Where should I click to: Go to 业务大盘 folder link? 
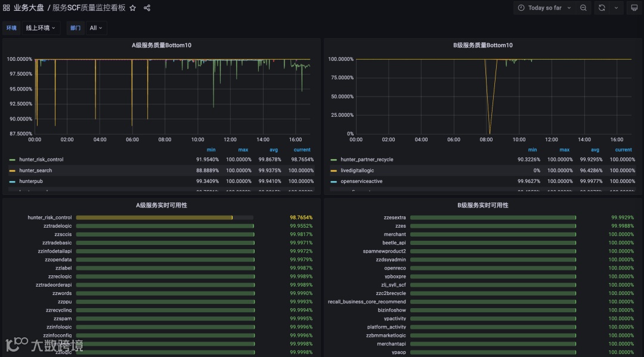[29, 8]
